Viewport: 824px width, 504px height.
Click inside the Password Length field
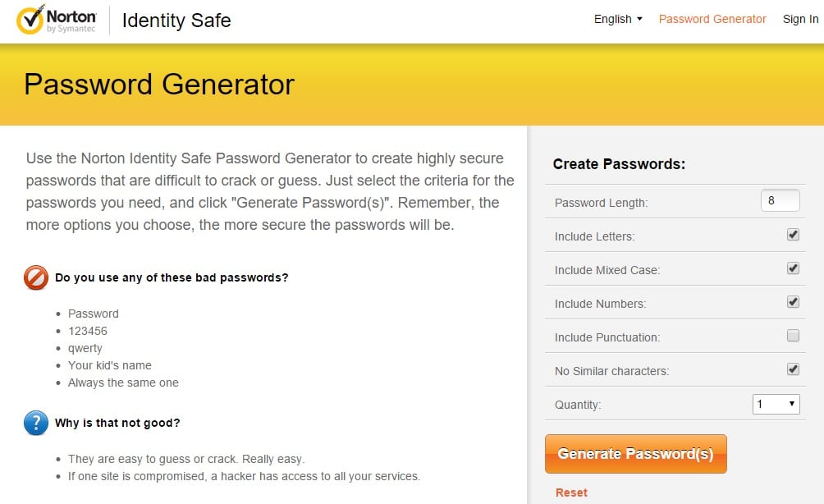click(x=780, y=199)
